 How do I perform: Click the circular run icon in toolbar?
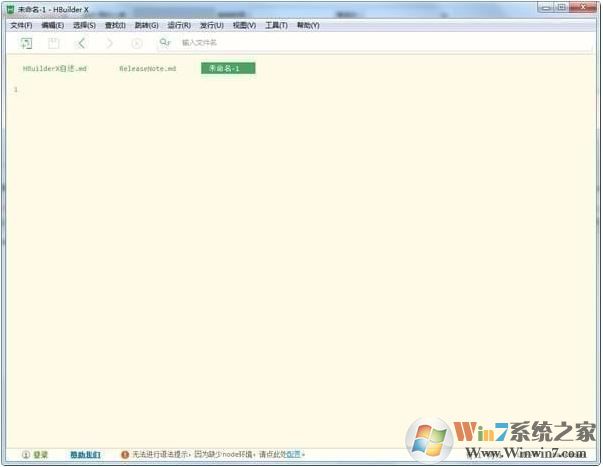(137, 43)
